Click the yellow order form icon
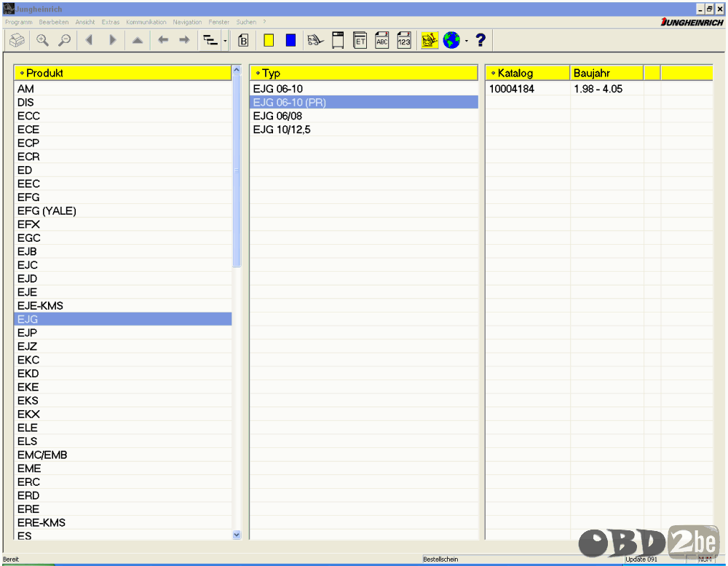 click(430, 41)
